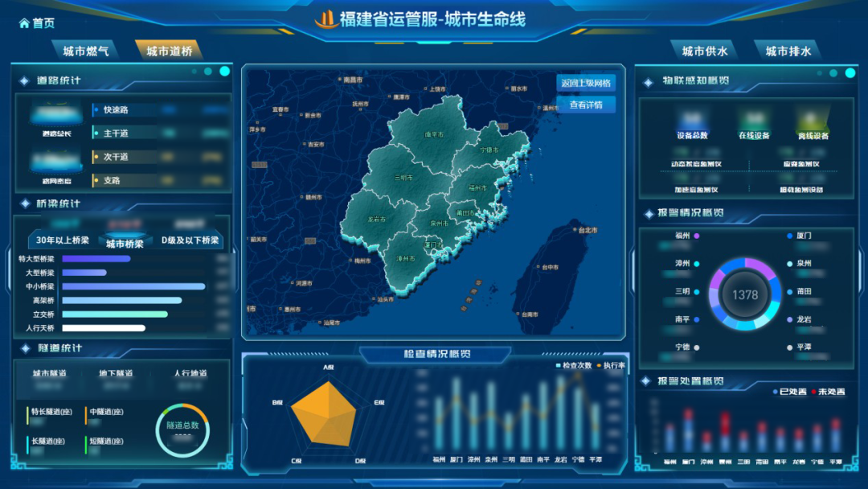Click 龙岩市 on the map
The height and width of the screenshot is (489, 868).
click(x=376, y=220)
